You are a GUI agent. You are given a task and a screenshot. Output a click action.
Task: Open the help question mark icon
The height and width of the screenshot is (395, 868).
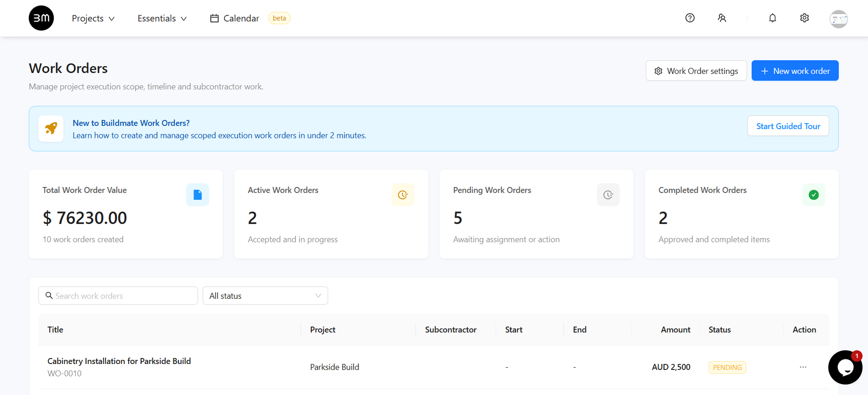690,18
